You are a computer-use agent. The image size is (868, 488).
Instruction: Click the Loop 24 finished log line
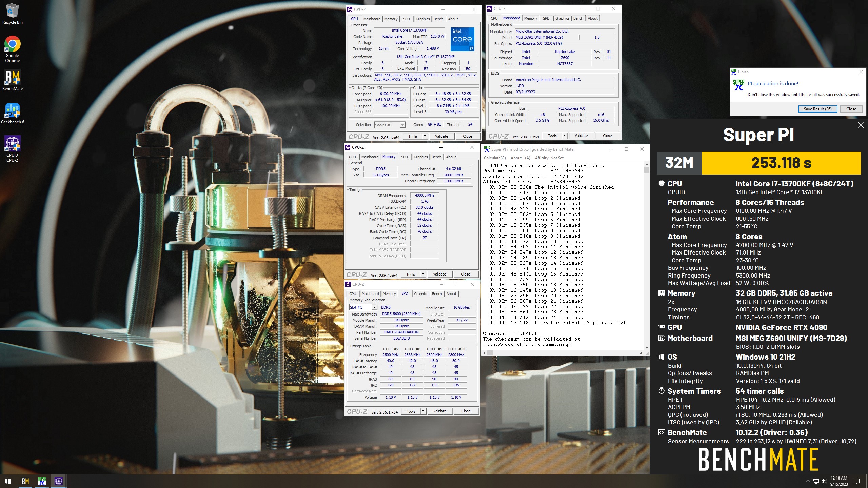tap(536, 318)
